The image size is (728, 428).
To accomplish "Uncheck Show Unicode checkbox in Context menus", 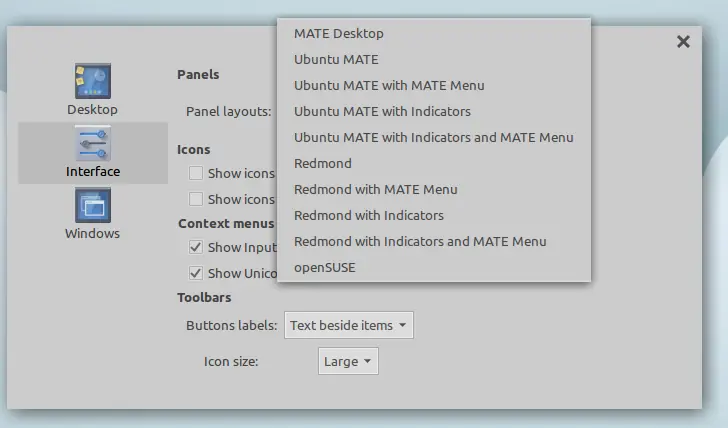I will 195,273.
